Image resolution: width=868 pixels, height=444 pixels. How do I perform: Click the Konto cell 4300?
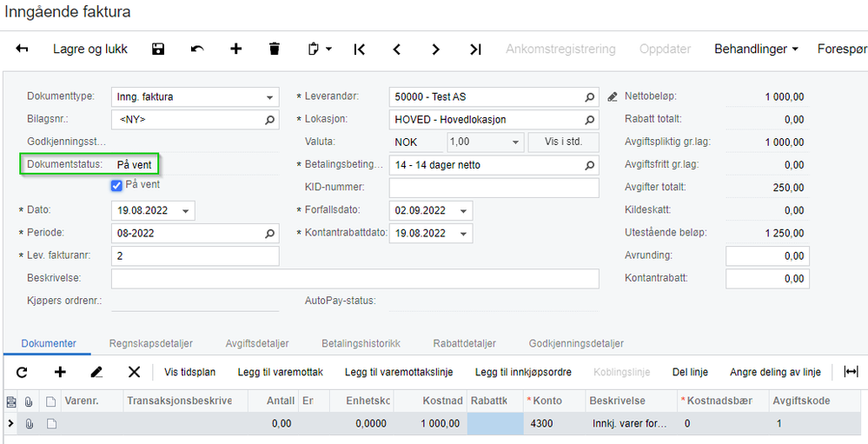(554, 423)
